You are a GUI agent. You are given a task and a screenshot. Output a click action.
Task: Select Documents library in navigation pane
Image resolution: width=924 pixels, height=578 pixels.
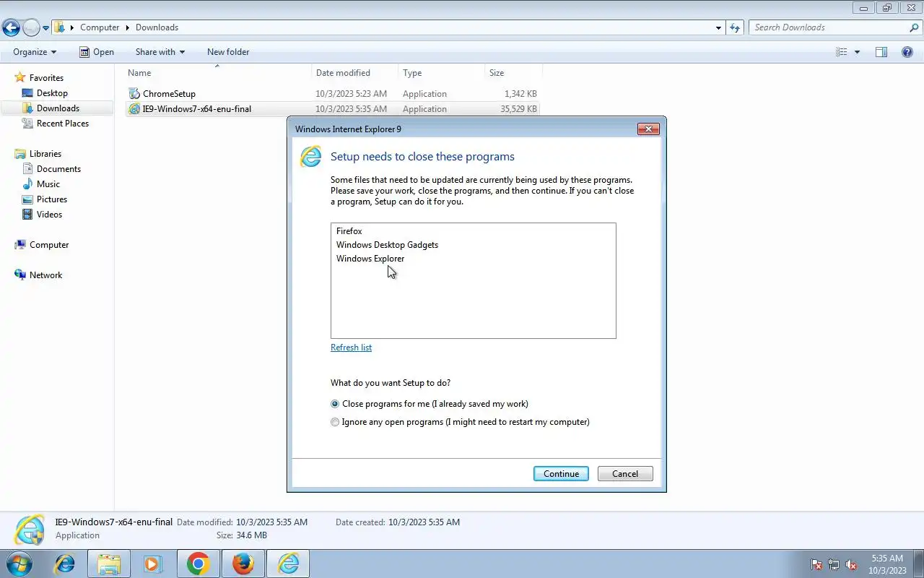[x=58, y=169]
